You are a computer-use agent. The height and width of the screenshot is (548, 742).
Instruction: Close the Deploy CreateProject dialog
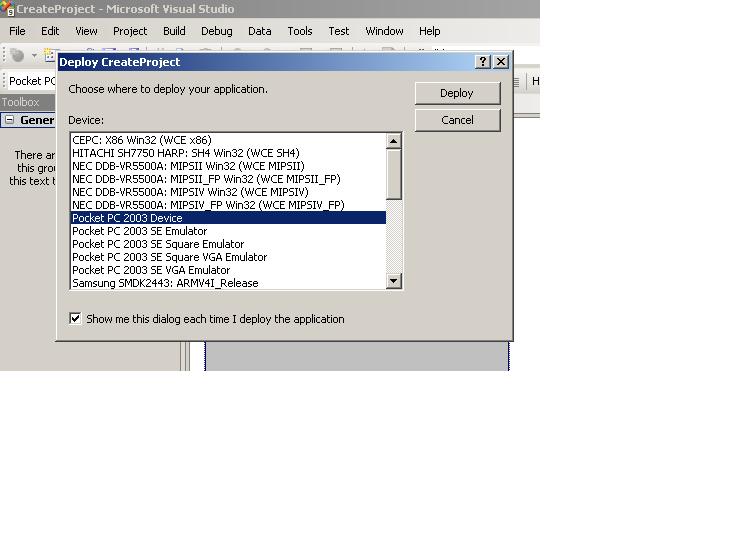tap(501, 62)
